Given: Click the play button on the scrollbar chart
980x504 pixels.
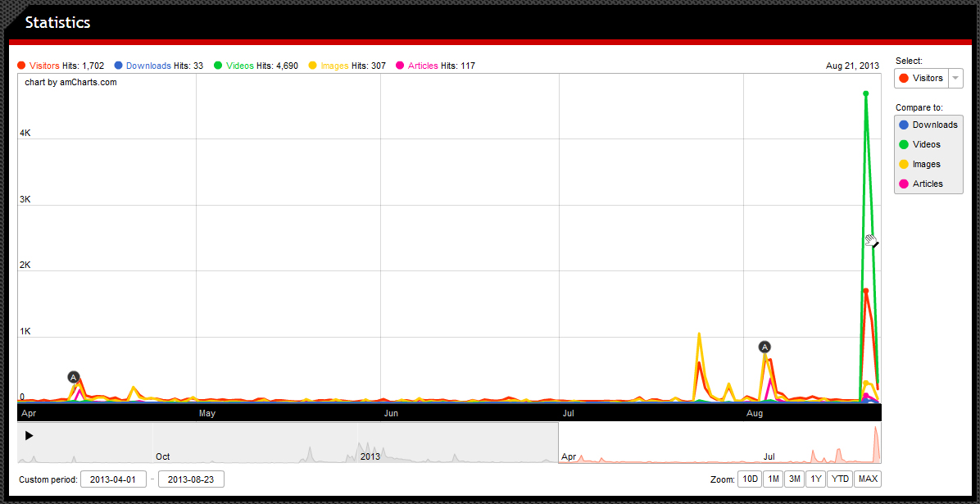Looking at the screenshot, I should (x=29, y=435).
